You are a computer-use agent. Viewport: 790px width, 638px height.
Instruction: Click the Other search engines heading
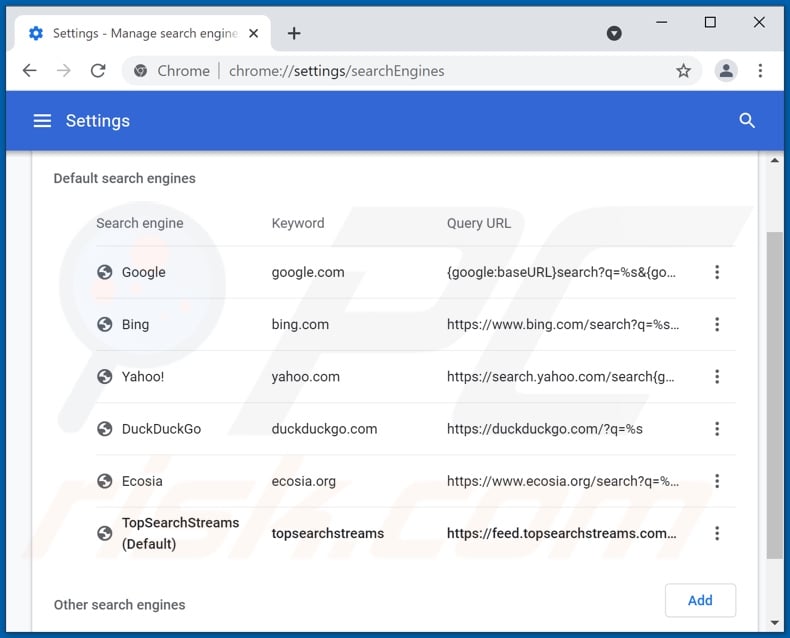pos(119,605)
